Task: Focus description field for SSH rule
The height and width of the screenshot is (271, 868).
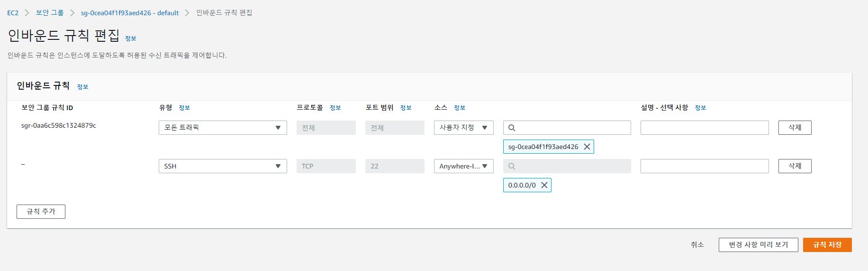Action: point(705,166)
